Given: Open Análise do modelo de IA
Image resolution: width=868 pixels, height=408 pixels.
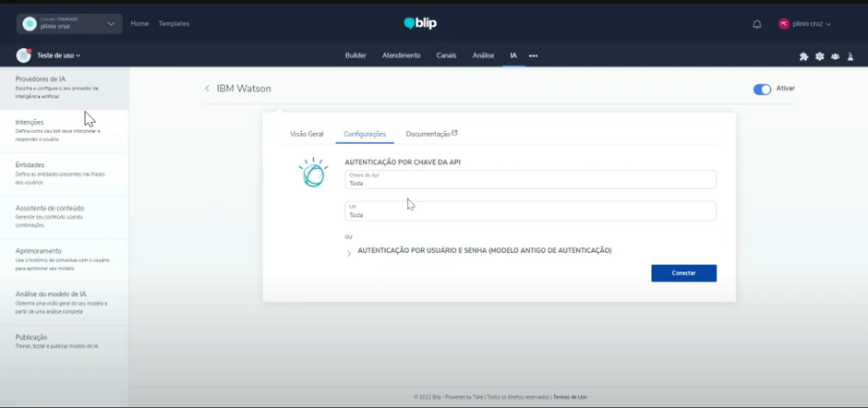Looking at the screenshot, I should pyautogui.click(x=65, y=304).
